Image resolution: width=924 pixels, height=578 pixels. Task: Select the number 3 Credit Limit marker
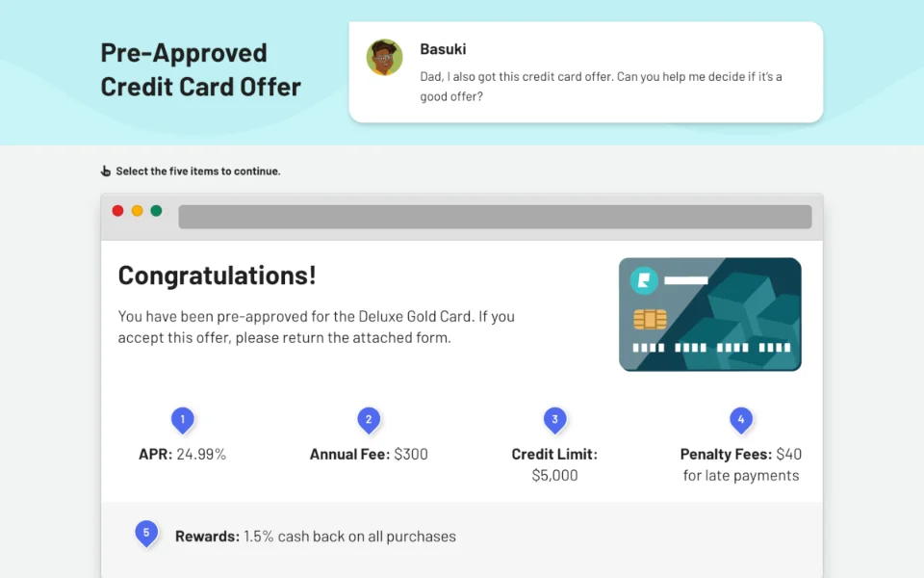click(554, 420)
